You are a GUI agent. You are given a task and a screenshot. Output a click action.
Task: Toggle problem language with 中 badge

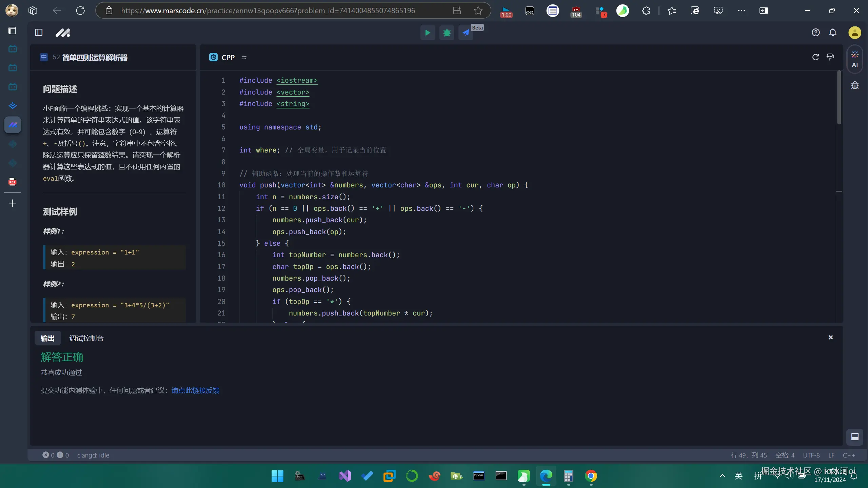click(x=44, y=57)
